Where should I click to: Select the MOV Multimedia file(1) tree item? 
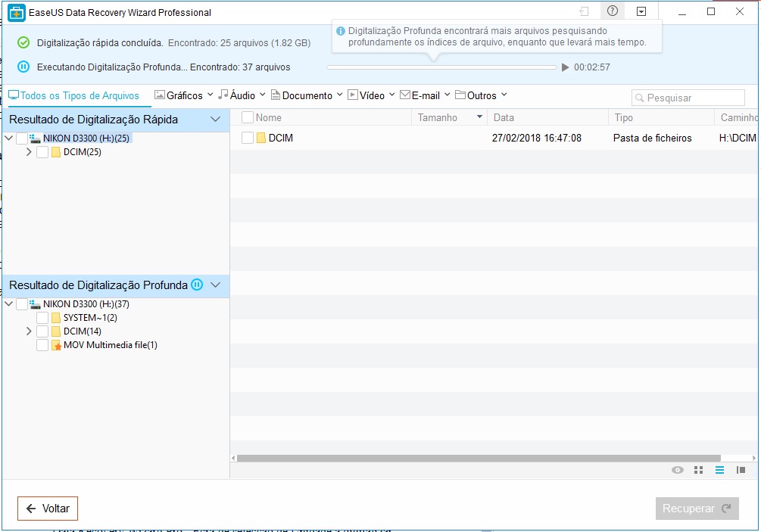[110, 345]
